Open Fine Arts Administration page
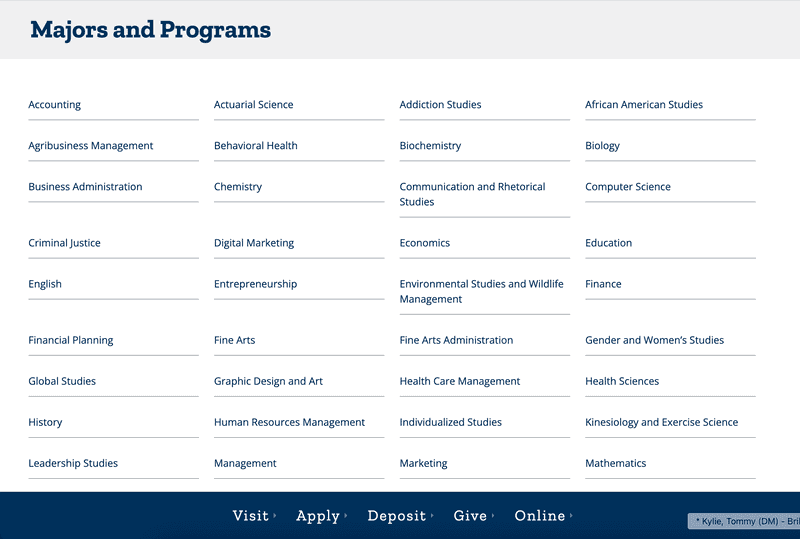Screen dimensions: 800x539 tap(456, 340)
